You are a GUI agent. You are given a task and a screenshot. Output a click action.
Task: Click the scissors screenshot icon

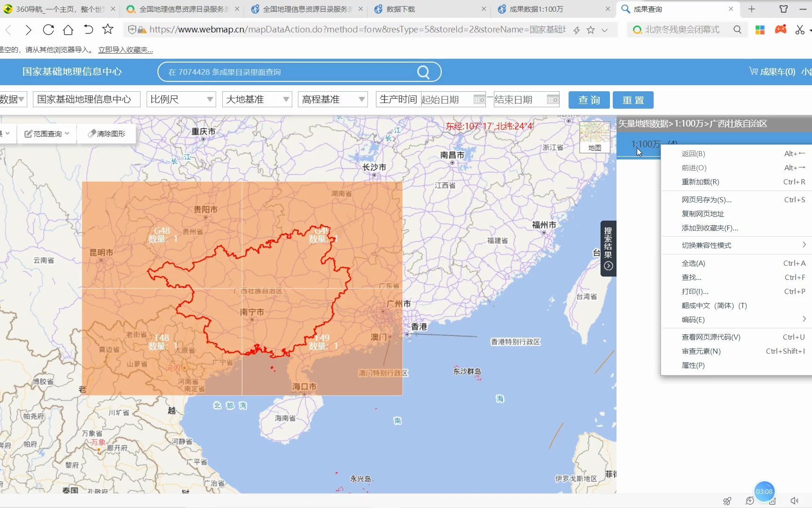click(800, 30)
